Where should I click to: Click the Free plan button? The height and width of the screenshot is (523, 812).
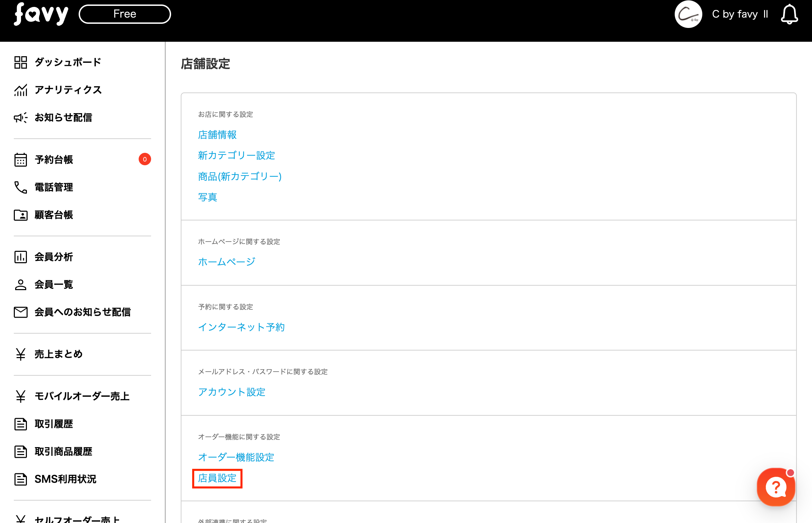point(125,14)
